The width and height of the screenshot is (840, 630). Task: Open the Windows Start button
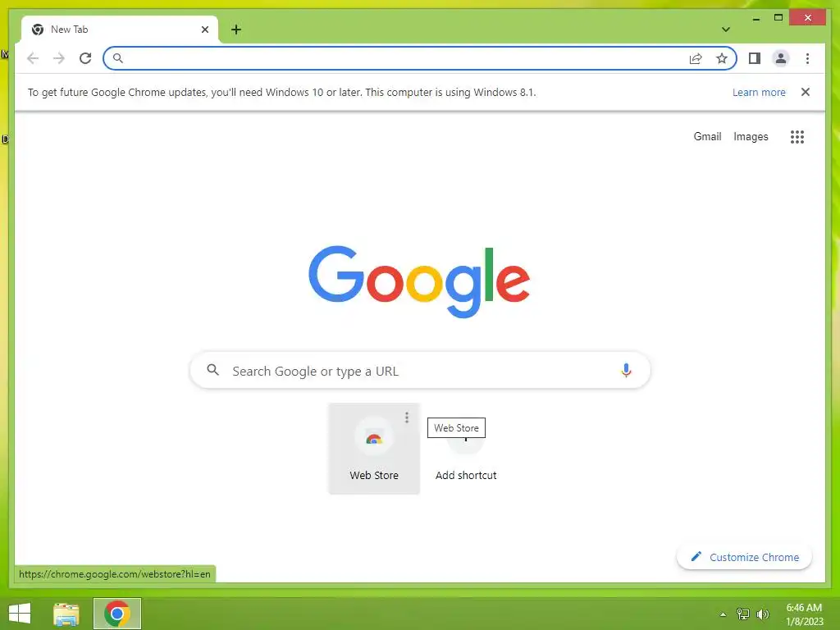[x=20, y=614]
